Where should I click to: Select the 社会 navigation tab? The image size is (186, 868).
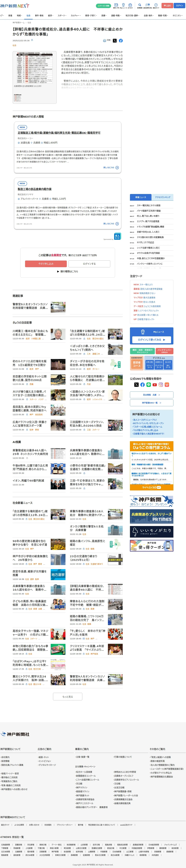[x=28, y=15]
